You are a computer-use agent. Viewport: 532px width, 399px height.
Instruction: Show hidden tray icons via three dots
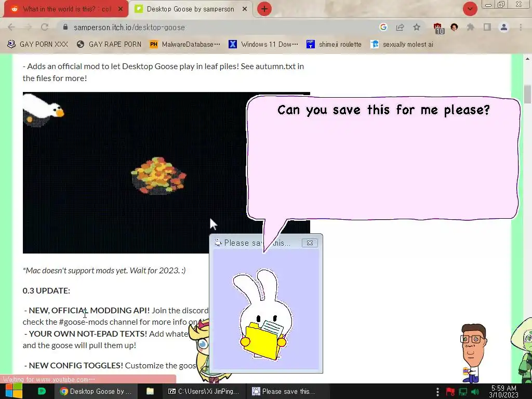pos(437,392)
